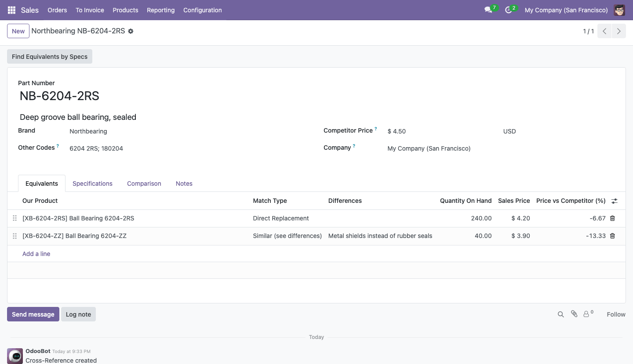Screen dimensions: 633x364
Task: Select the Equivalents tab
Action: [x=42, y=184]
